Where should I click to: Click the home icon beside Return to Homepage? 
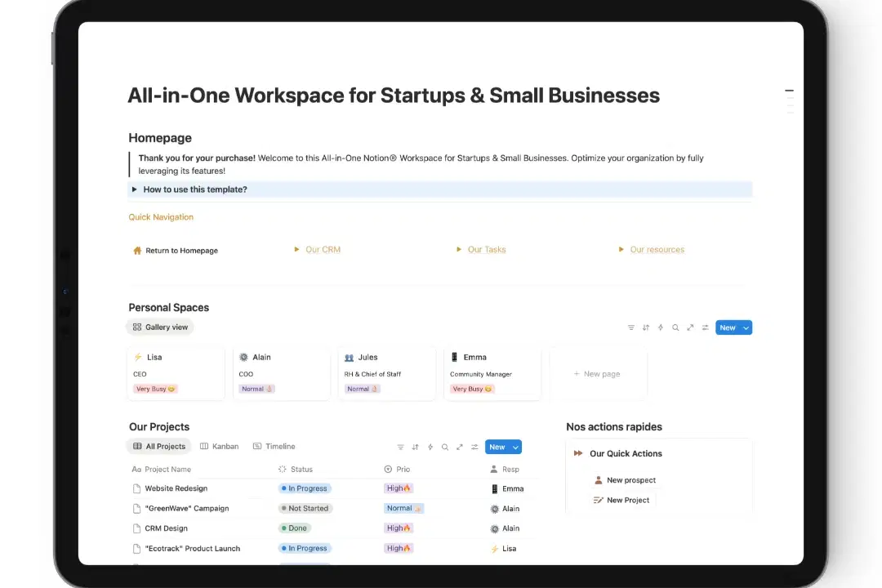coord(137,251)
